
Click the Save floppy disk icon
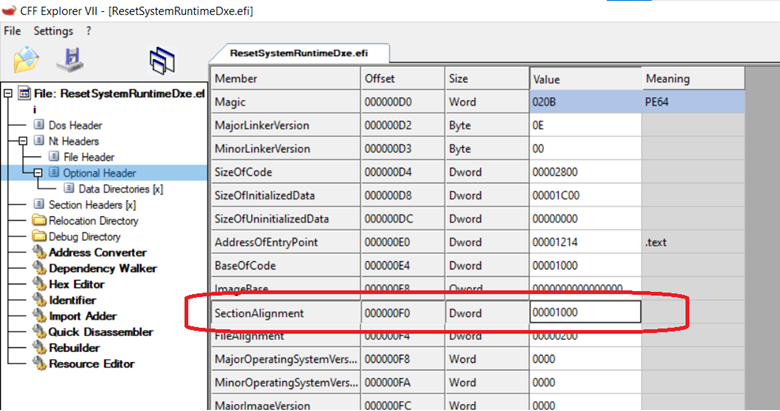(x=71, y=59)
